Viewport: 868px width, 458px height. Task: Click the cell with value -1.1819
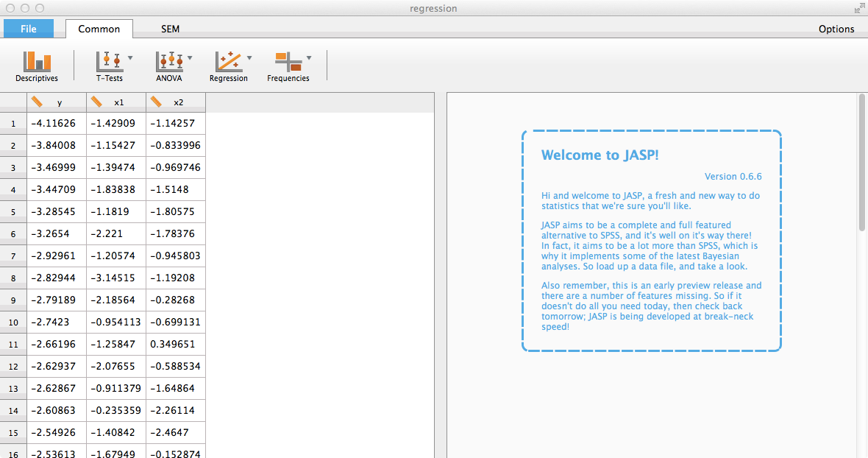tap(116, 212)
